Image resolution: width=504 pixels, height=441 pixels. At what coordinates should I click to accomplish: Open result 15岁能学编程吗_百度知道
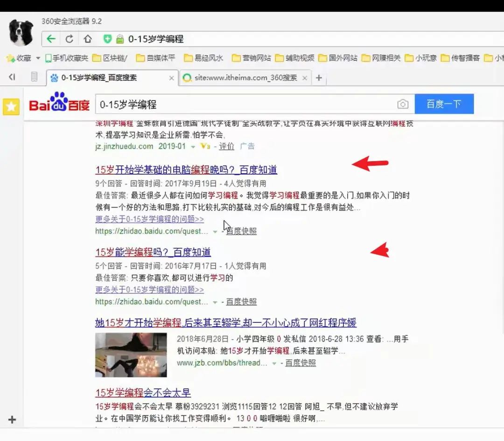click(153, 252)
